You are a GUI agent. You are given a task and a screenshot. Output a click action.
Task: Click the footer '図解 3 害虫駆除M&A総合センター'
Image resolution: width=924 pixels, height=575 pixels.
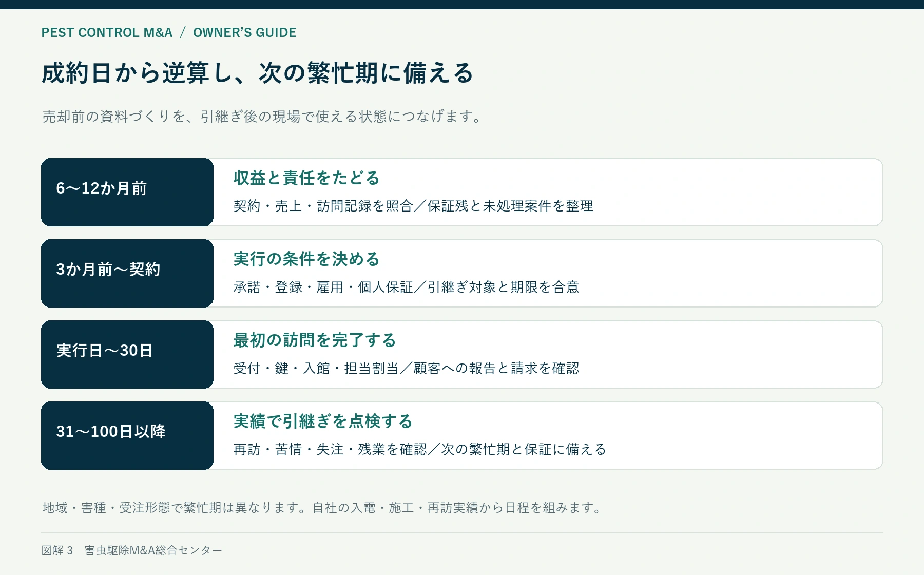(x=132, y=550)
